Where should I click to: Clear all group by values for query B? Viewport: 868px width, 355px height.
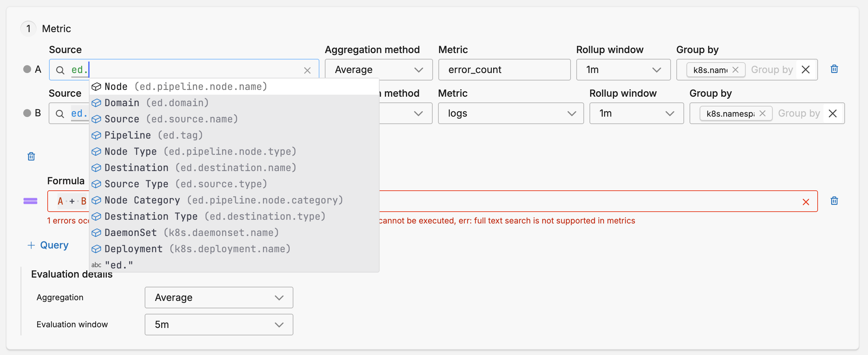pos(833,114)
